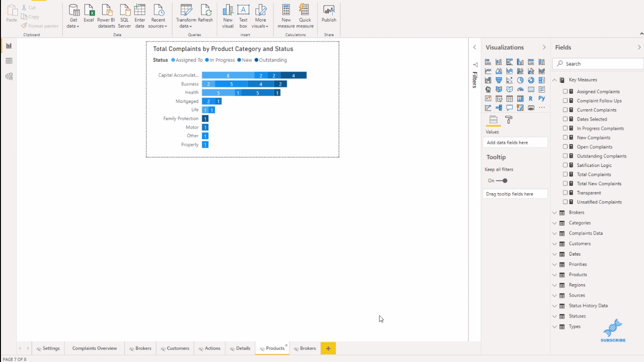Click the Search box in Fields
This screenshot has height=362, width=644.
click(598, 64)
